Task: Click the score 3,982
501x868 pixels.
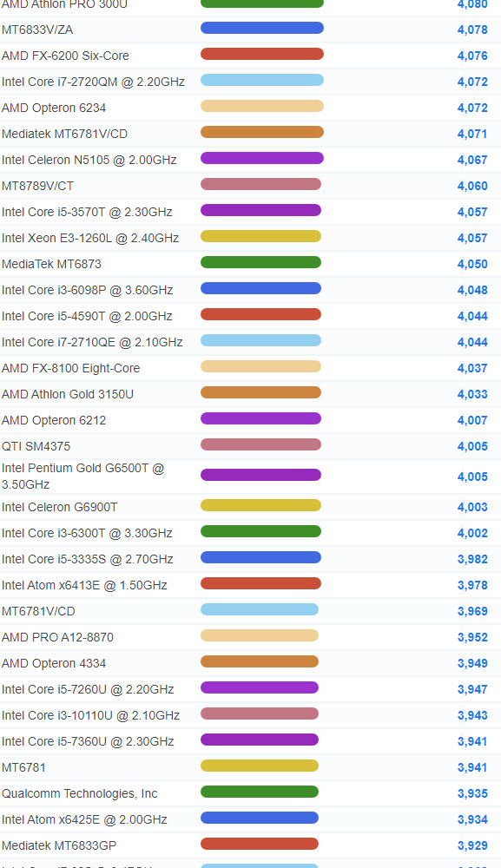Action: [472, 559]
